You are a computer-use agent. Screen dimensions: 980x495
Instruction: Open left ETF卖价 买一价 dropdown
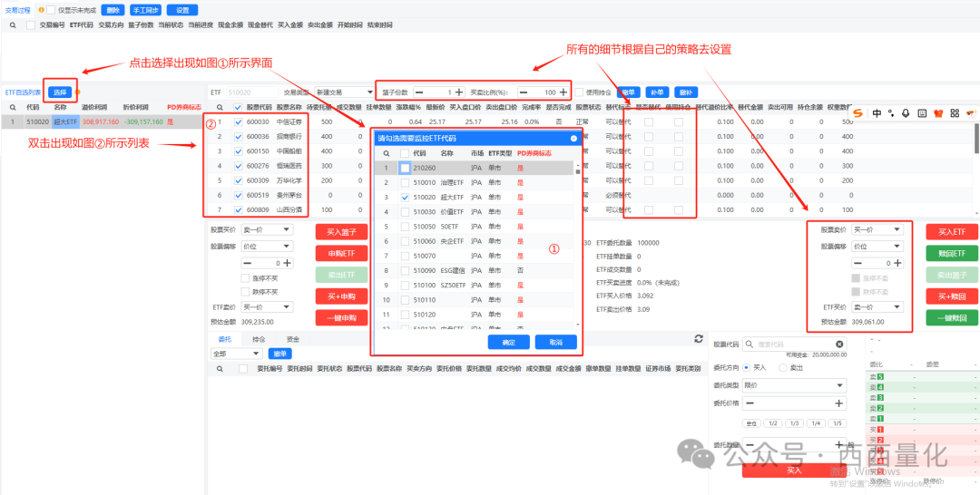tap(267, 307)
